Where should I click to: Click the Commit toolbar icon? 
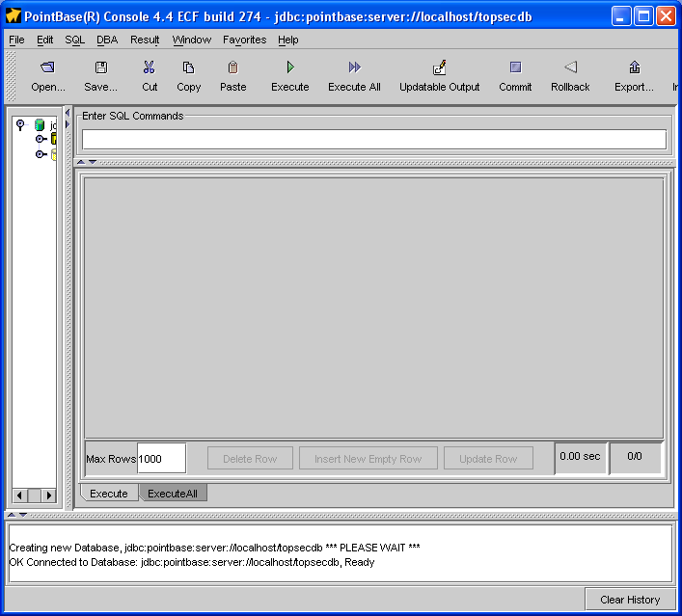515,67
